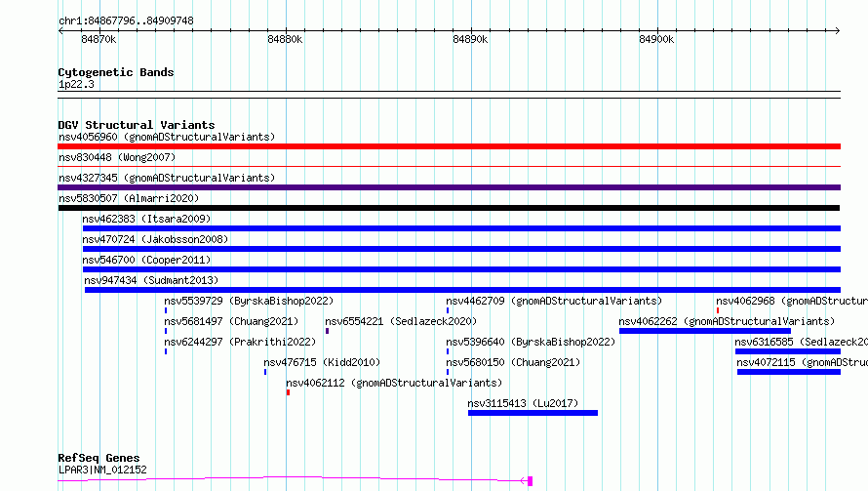Viewport: 868px width, 491px height.
Task: Open the nsv4327345 gnomAD variant label
Action: [x=167, y=178]
